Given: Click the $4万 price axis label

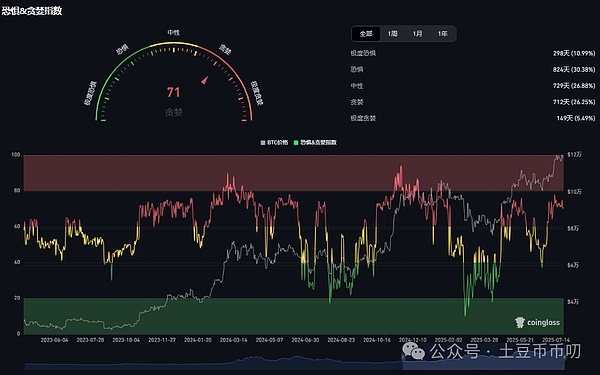Looking at the screenshot, I should (x=573, y=302).
